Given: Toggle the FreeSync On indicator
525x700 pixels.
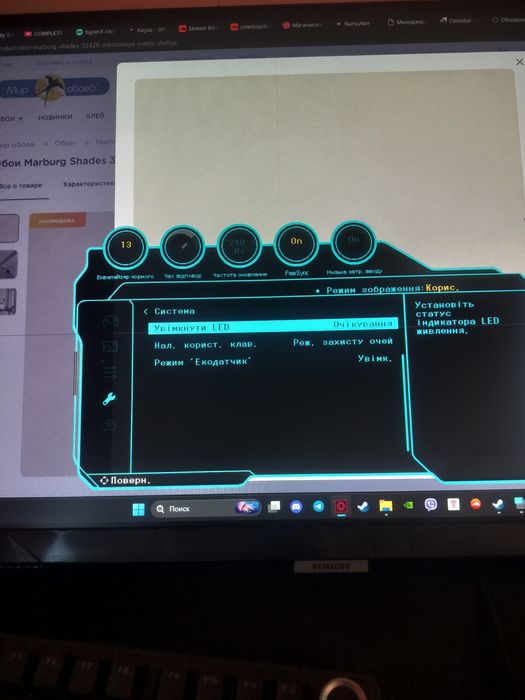Looking at the screenshot, I should 296,245.
